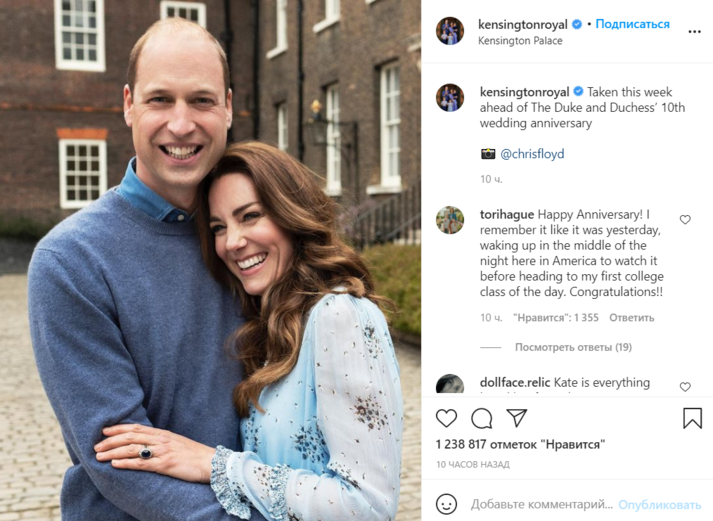Viewport: 713px width, 521px height.
Task: Open the Kensington Palace location link
Action: (520, 40)
